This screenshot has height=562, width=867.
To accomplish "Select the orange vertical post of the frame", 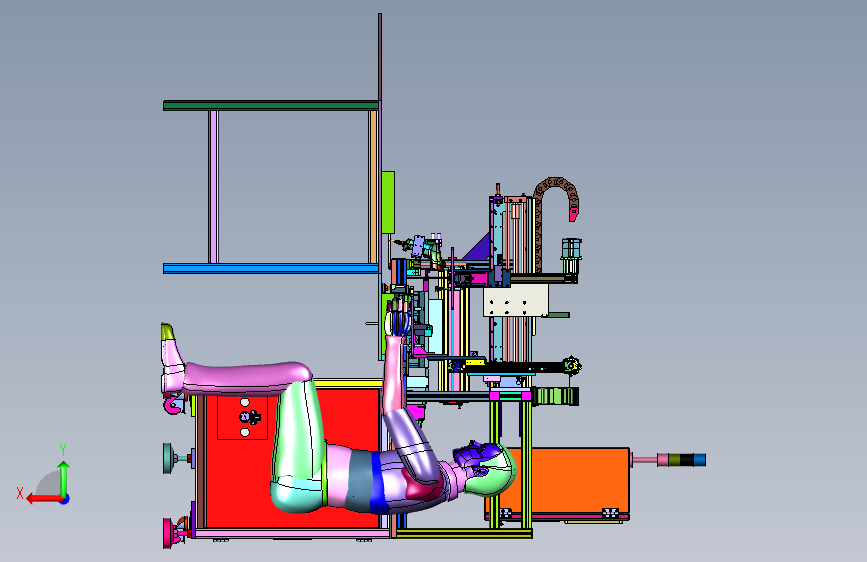I will click(x=373, y=187).
